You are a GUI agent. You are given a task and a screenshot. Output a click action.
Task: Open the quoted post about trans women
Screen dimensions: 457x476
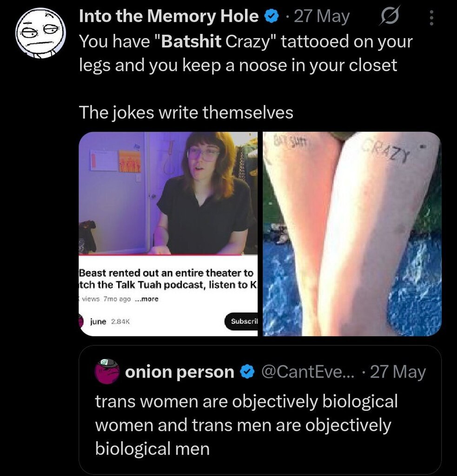coord(246,425)
